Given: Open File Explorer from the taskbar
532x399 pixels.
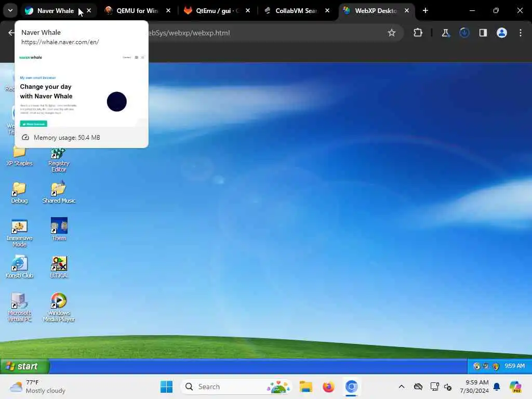Looking at the screenshot, I should click(305, 387).
